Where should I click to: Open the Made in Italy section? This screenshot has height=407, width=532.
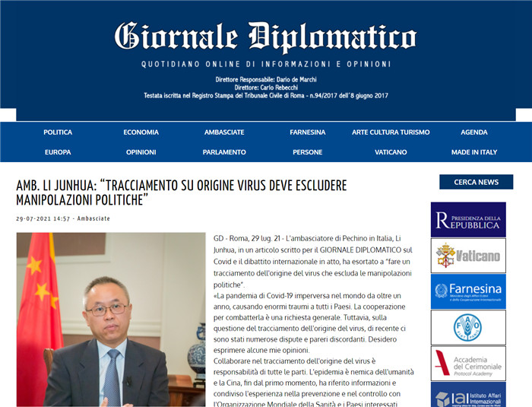[474, 152]
